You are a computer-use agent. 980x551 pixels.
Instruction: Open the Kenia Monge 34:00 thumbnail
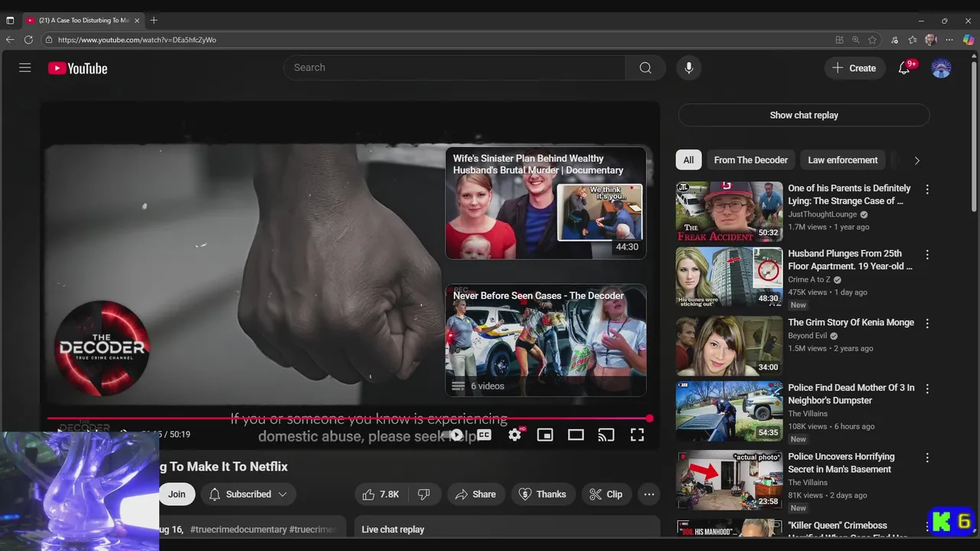pos(729,346)
